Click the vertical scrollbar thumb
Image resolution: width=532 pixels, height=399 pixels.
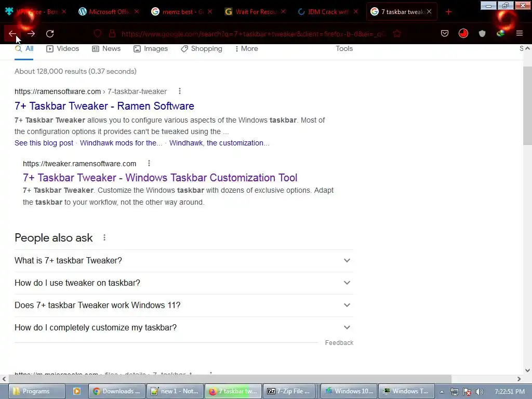(x=527, y=106)
